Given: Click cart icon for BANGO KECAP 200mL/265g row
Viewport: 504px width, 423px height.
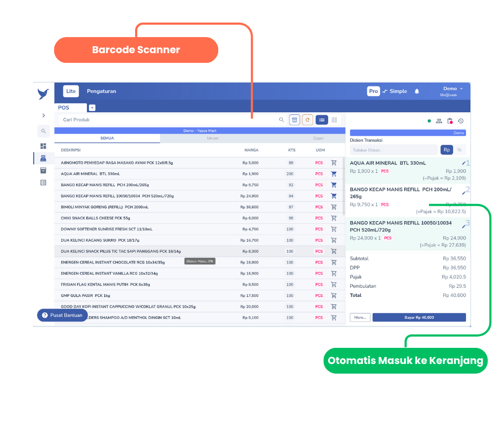Looking at the screenshot, I should [x=333, y=185].
